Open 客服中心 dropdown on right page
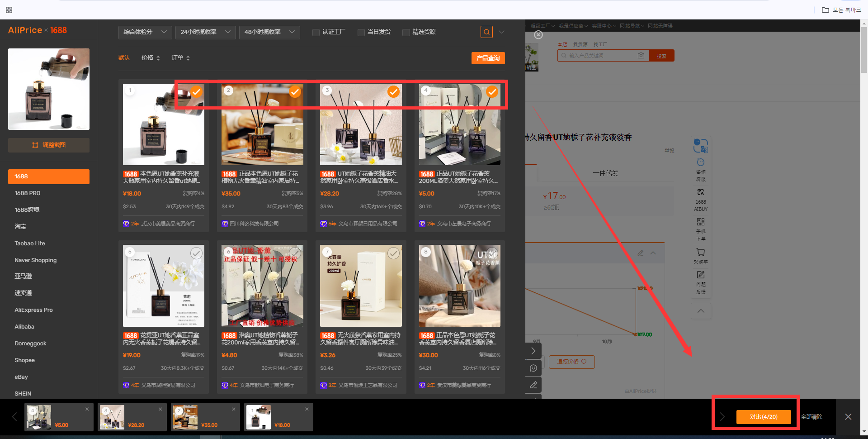Viewport: 868px width, 439px height. [604, 26]
